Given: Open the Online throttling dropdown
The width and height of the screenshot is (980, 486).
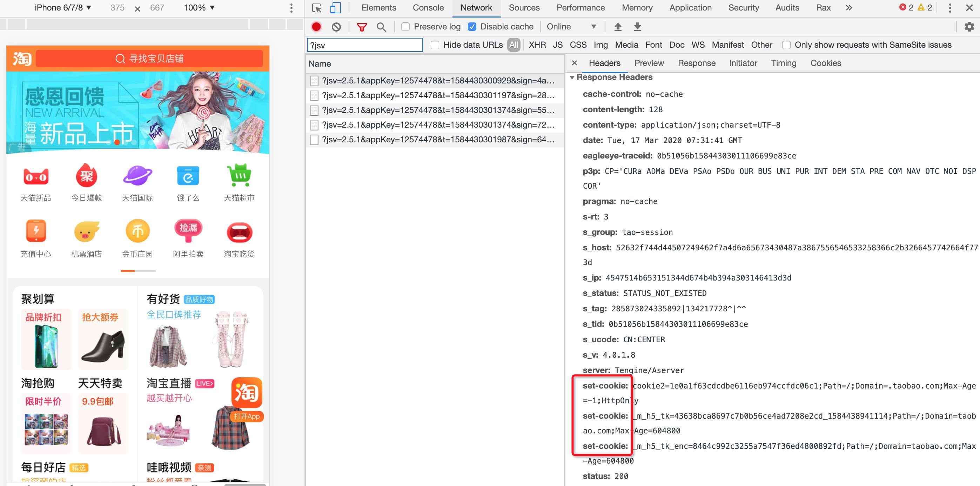Looking at the screenshot, I should coord(571,27).
